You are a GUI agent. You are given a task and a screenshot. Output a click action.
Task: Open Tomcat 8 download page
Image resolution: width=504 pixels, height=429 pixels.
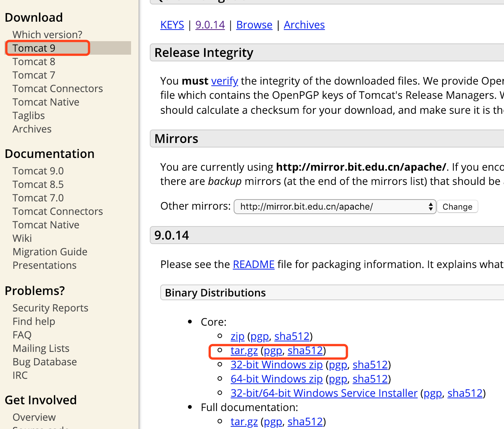[x=34, y=62]
